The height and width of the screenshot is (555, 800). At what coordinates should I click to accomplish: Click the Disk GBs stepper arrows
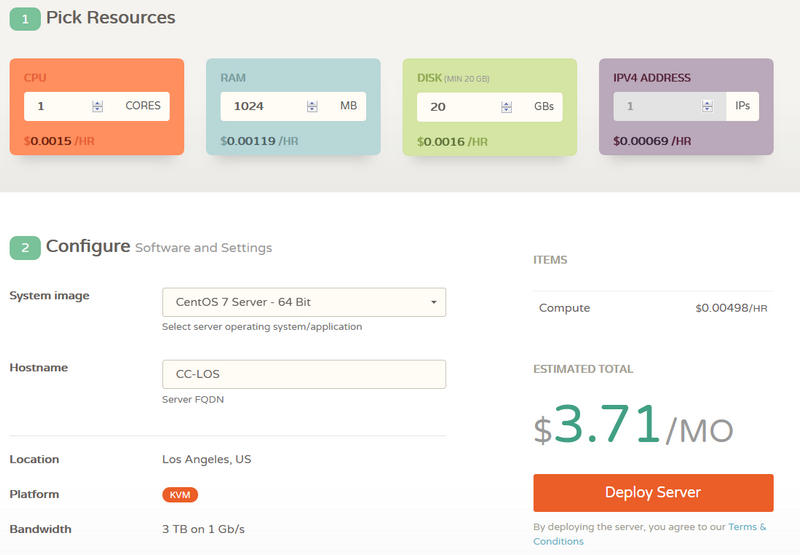click(509, 106)
